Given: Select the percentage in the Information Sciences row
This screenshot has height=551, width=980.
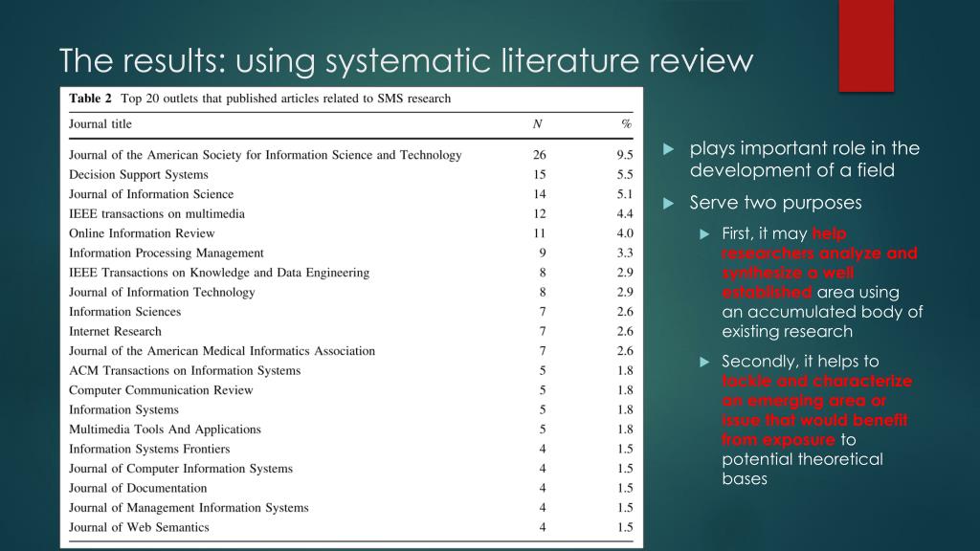Looking at the screenshot, I should point(625,312).
